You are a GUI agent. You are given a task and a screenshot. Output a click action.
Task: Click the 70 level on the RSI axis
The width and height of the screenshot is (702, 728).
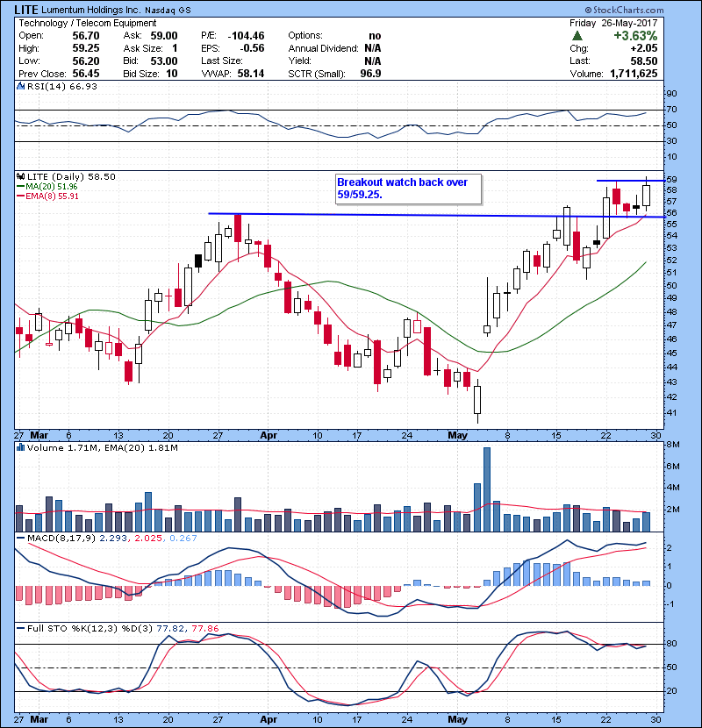point(672,110)
